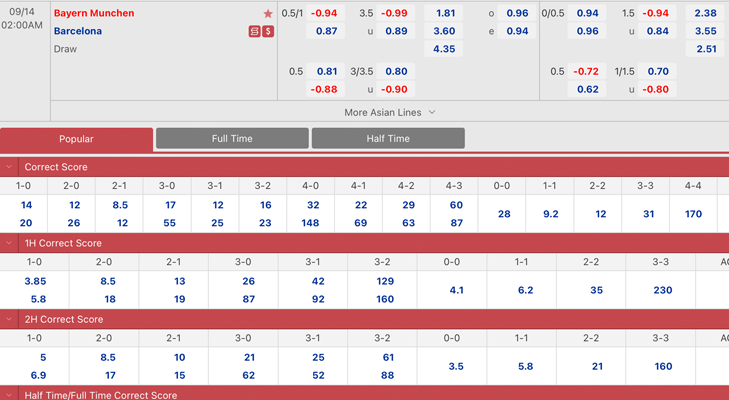The height and width of the screenshot is (400, 729).
Task: Pick under 3.5 goals odds 0.89
Action: pos(395,31)
